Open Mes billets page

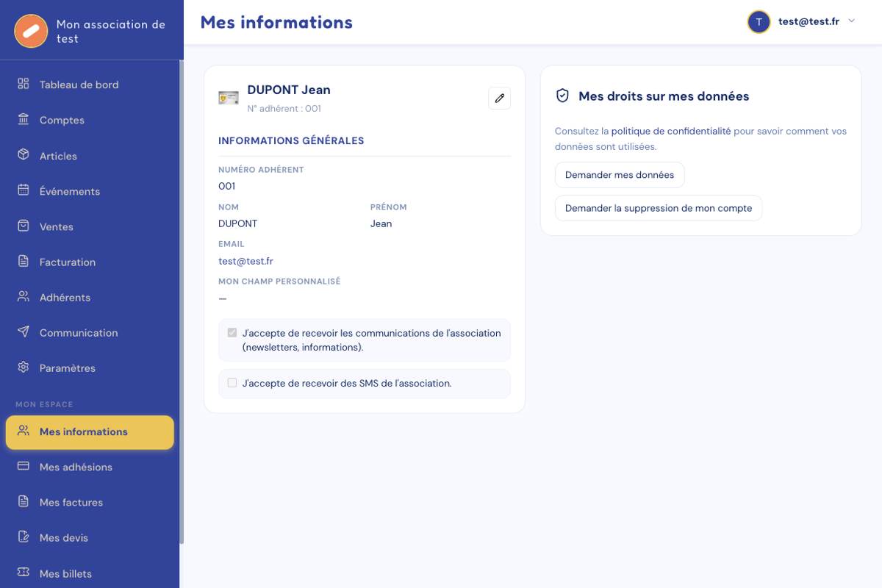pos(90,573)
